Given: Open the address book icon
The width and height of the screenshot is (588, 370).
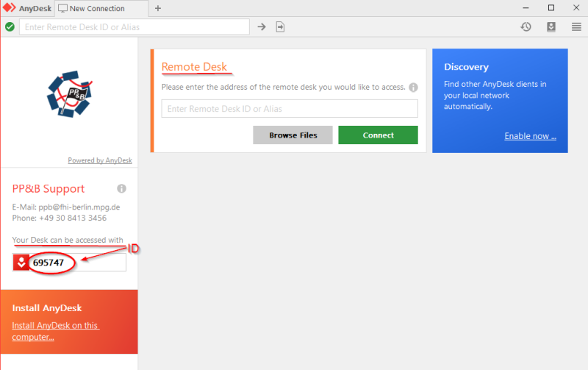Looking at the screenshot, I should tap(551, 26).
